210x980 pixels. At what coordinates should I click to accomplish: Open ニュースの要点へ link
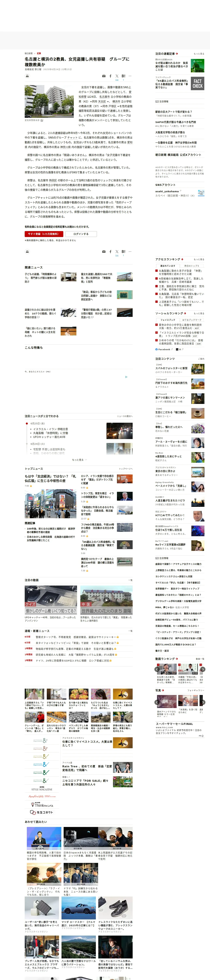click(x=125, y=416)
